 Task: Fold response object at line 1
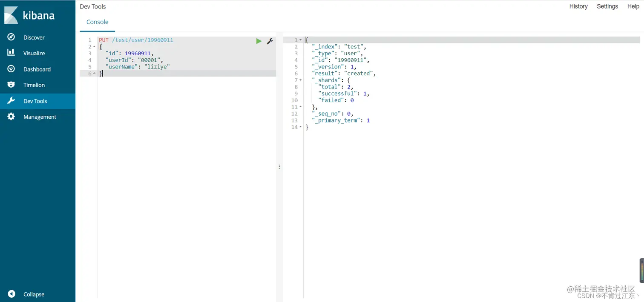click(x=301, y=40)
